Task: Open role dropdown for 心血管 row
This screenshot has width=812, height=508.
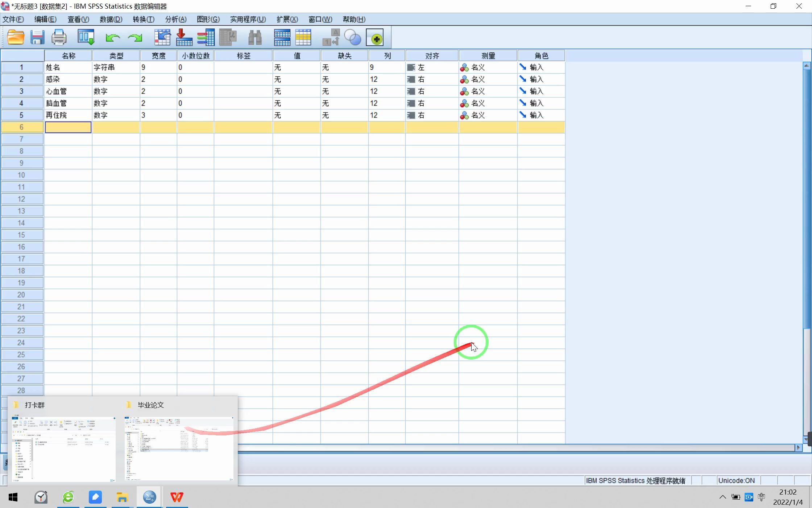Action: pos(541,91)
